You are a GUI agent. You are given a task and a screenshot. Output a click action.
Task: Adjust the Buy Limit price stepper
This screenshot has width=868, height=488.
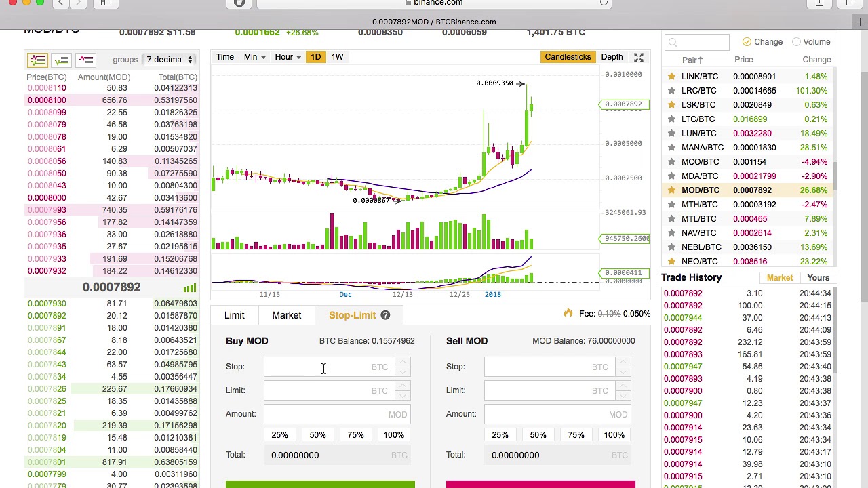click(x=403, y=390)
